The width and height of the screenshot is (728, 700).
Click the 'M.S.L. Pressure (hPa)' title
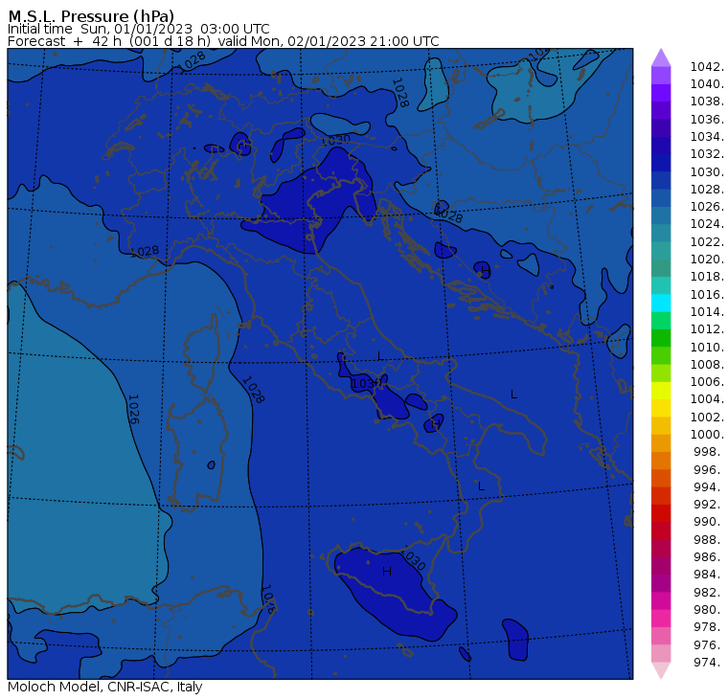pos(91,15)
